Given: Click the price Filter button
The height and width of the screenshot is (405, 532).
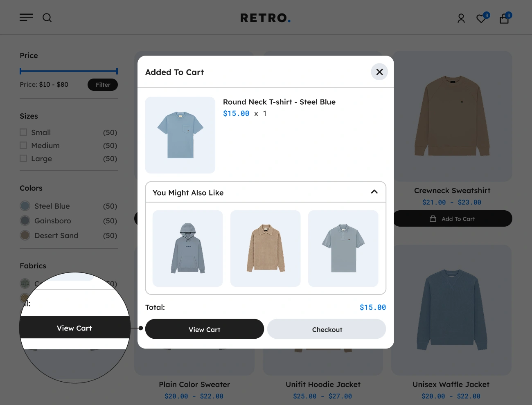Looking at the screenshot, I should [103, 85].
